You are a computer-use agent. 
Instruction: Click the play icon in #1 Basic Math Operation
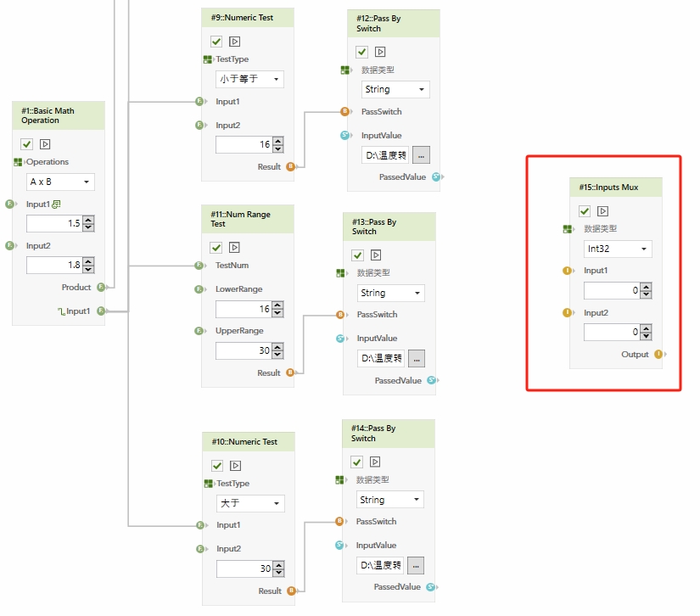pos(45,143)
